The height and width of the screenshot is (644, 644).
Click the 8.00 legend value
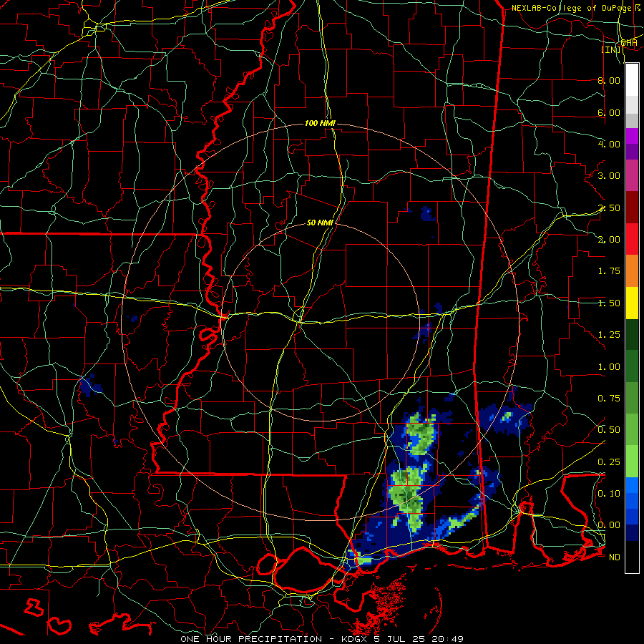pos(609,80)
